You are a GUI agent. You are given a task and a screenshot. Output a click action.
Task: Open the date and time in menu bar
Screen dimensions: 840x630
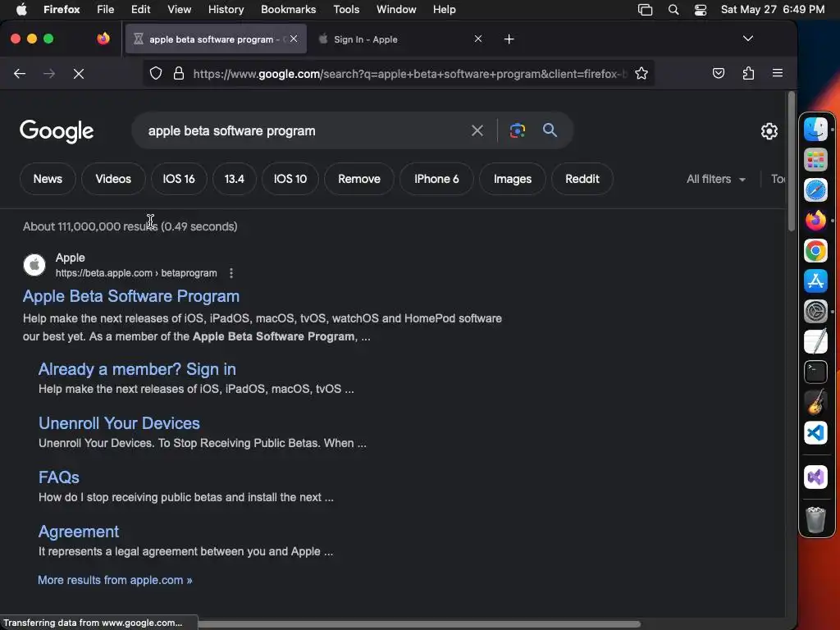pyautogui.click(x=773, y=10)
